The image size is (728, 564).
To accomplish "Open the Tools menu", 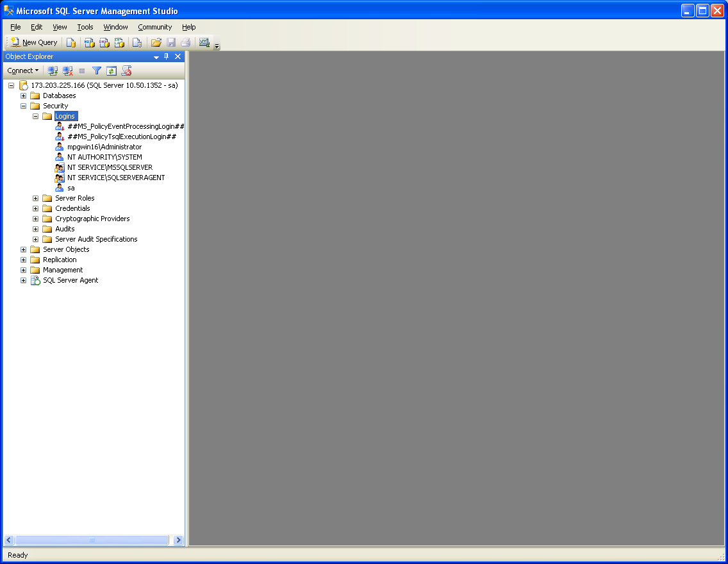I will (x=85, y=27).
